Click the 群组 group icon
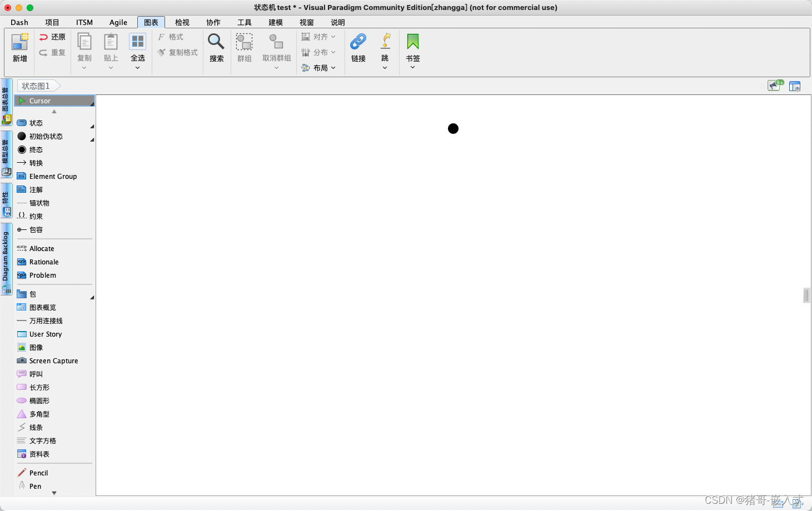Screen dimensions: 812x511 pos(245,42)
